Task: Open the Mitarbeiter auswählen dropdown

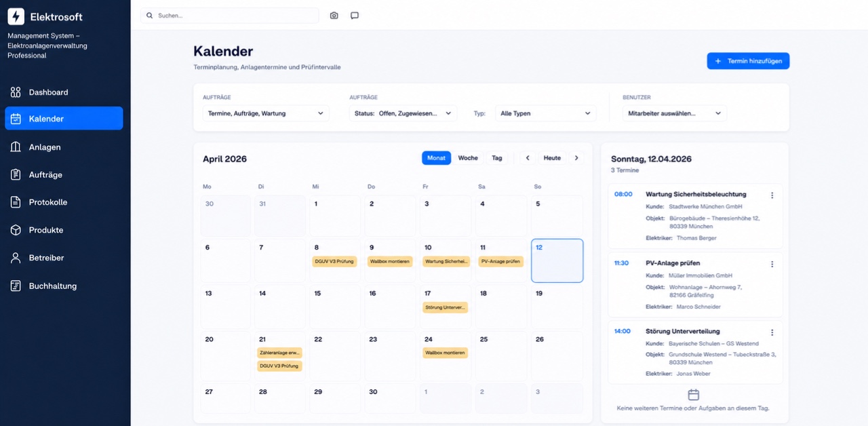Action: point(674,113)
